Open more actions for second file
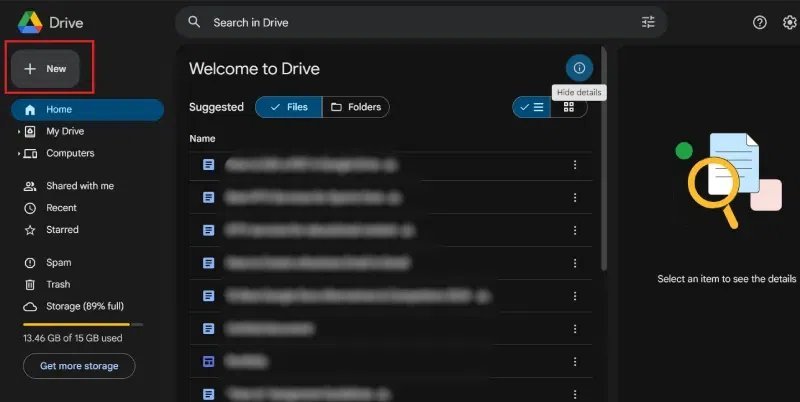This screenshot has width=800, height=402. point(574,197)
